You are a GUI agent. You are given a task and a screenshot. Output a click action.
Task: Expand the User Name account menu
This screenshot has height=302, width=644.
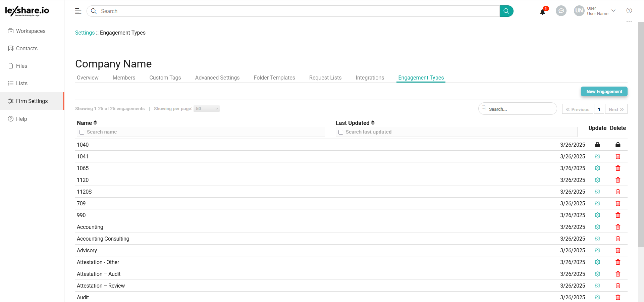(x=613, y=11)
